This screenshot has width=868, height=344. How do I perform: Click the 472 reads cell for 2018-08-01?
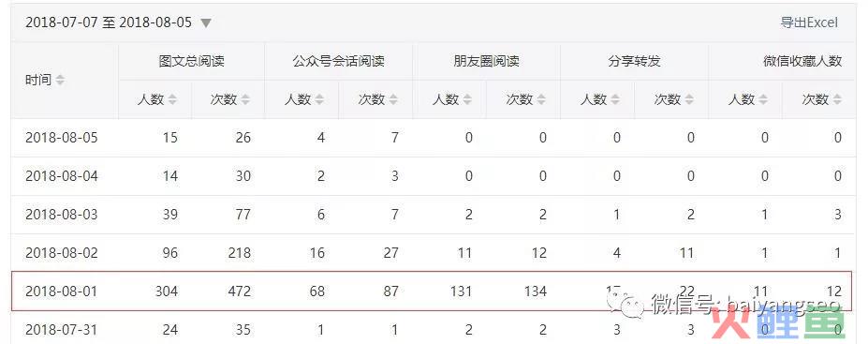(x=240, y=292)
